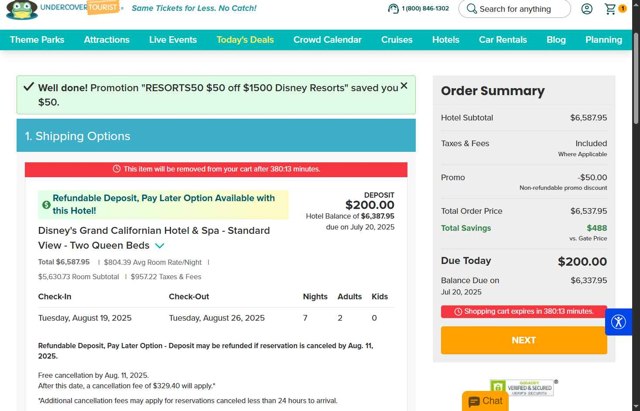This screenshot has width=640, height=411.
Task: Open the Hotels menu
Action: pyautogui.click(x=446, y=40)
